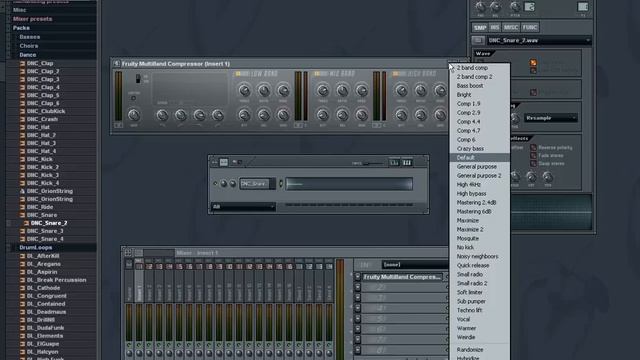Click the MID BAND ratio knob
Screen dimensions: 640x360
point(342,90)
